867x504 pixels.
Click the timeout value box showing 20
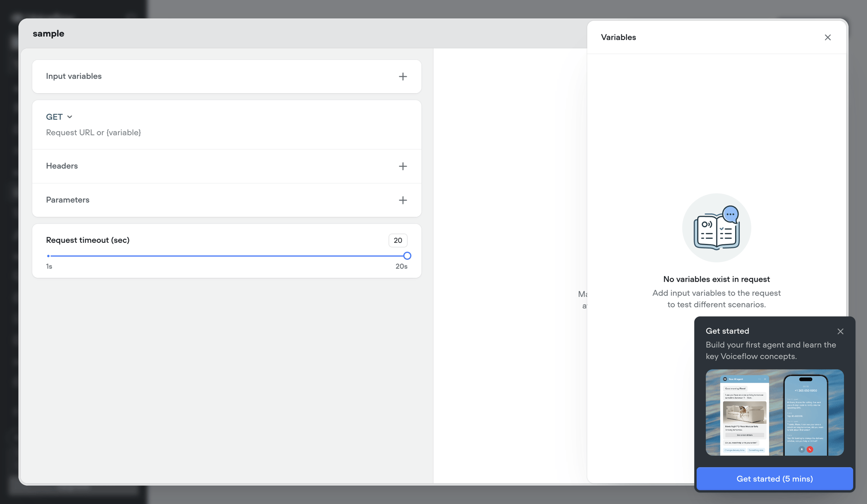tap(398, 240)
